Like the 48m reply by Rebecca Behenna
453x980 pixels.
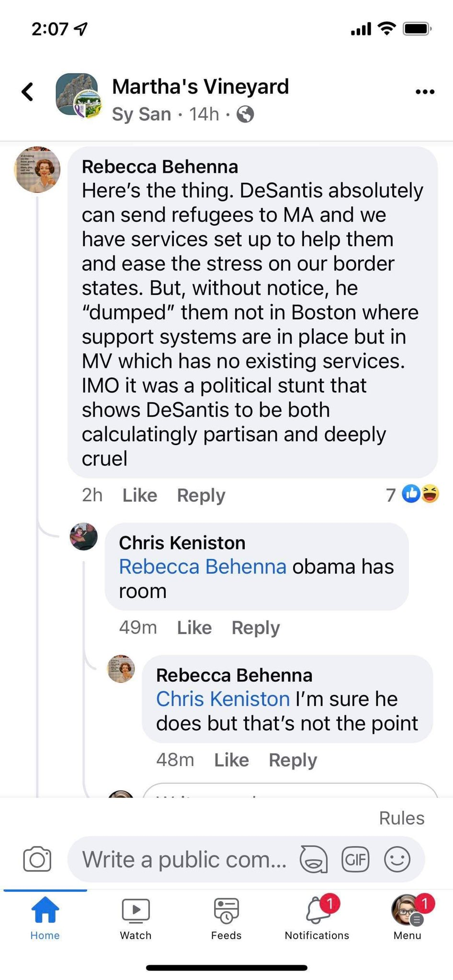[x=231, y=760]
